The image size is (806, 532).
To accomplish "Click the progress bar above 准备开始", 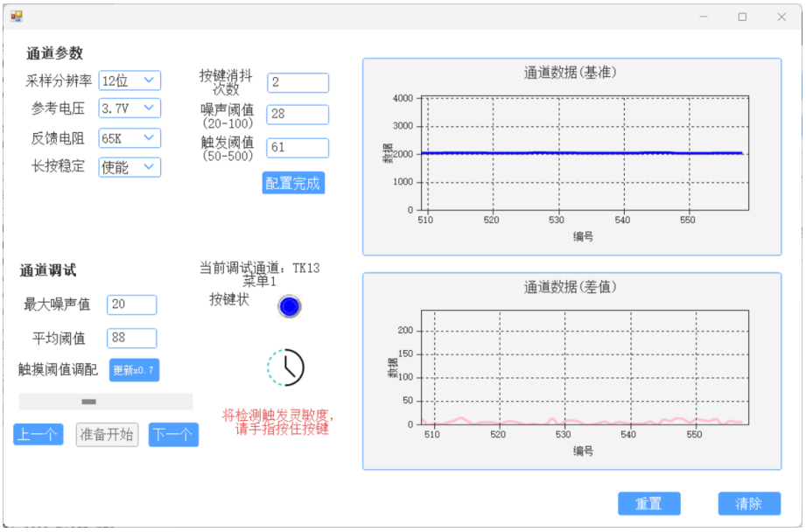I will 106,402.
